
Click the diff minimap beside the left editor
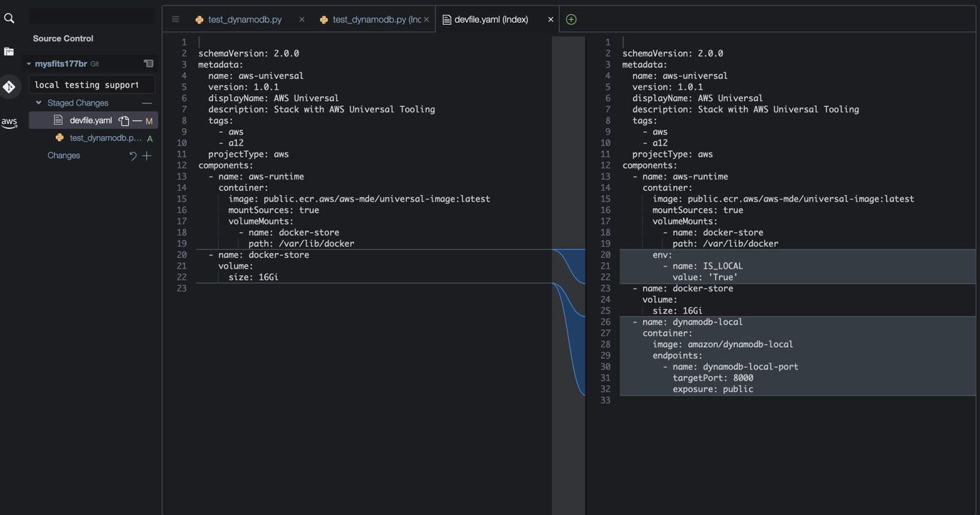[x=568, y=271]
